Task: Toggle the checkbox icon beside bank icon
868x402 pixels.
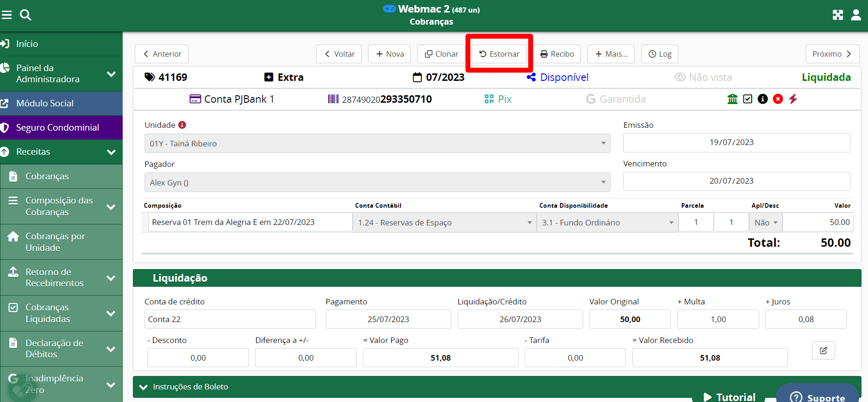Action: 748,99
